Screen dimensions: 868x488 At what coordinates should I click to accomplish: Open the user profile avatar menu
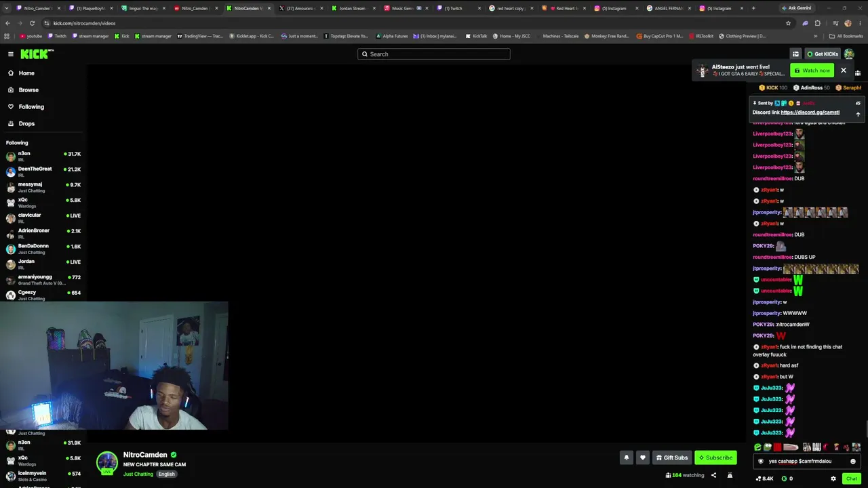(x=849, y=54)
